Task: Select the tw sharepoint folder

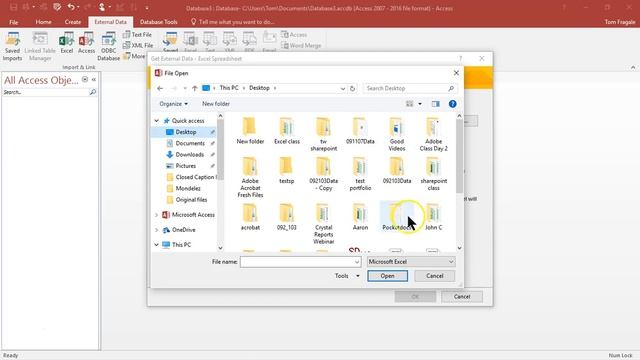Action: pos(323,134)
